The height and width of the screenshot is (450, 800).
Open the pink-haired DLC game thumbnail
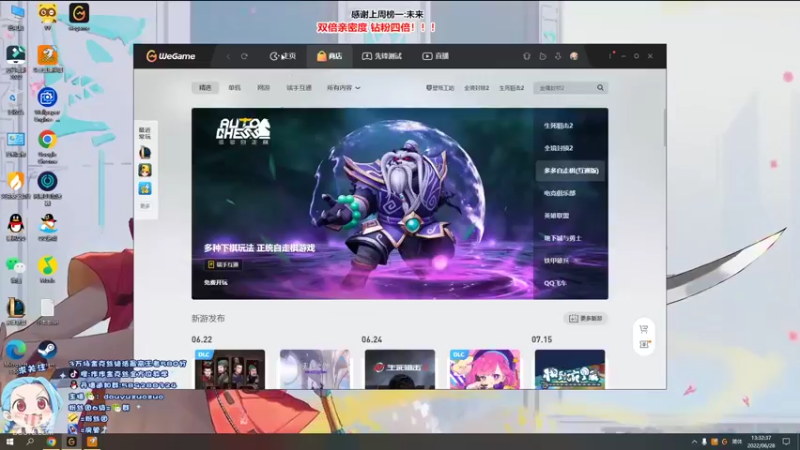[x=485, y=369]
